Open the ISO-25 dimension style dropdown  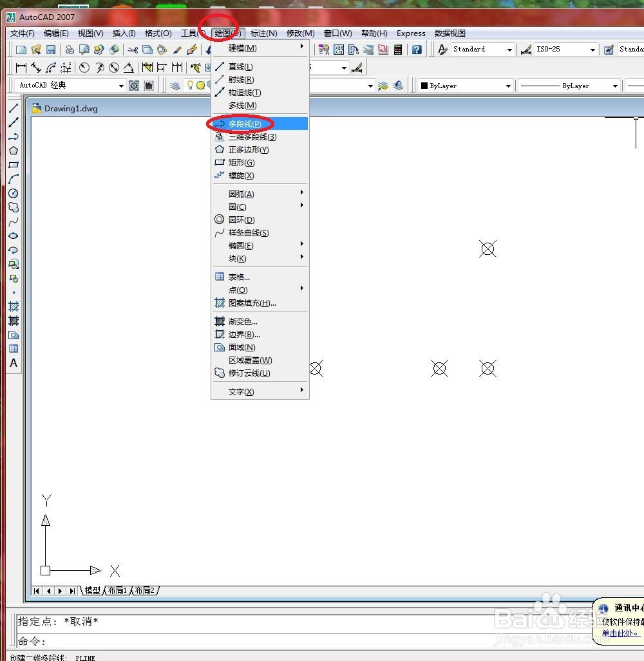[x=592, y=50]
